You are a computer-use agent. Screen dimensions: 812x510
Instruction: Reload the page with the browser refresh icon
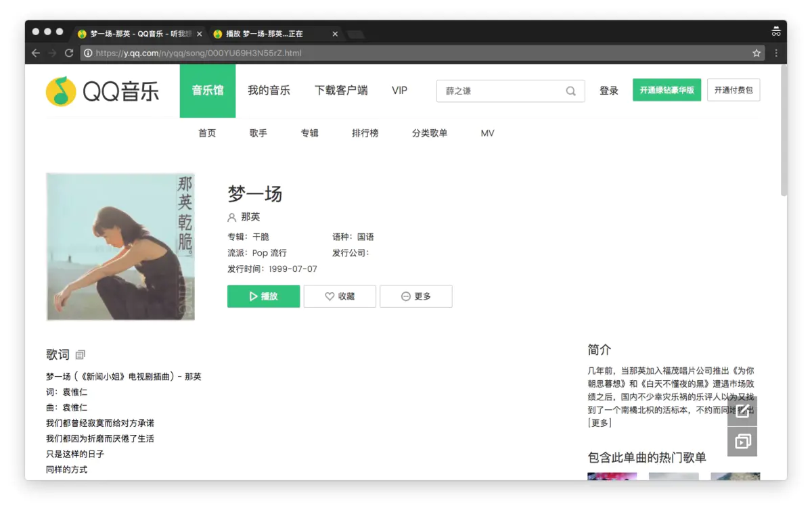[x=70, y=53]
